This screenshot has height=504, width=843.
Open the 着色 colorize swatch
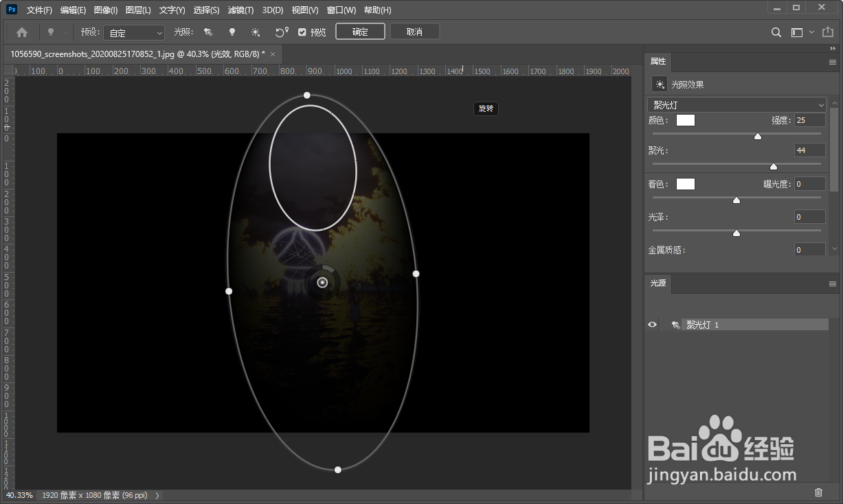coord(686,184)
